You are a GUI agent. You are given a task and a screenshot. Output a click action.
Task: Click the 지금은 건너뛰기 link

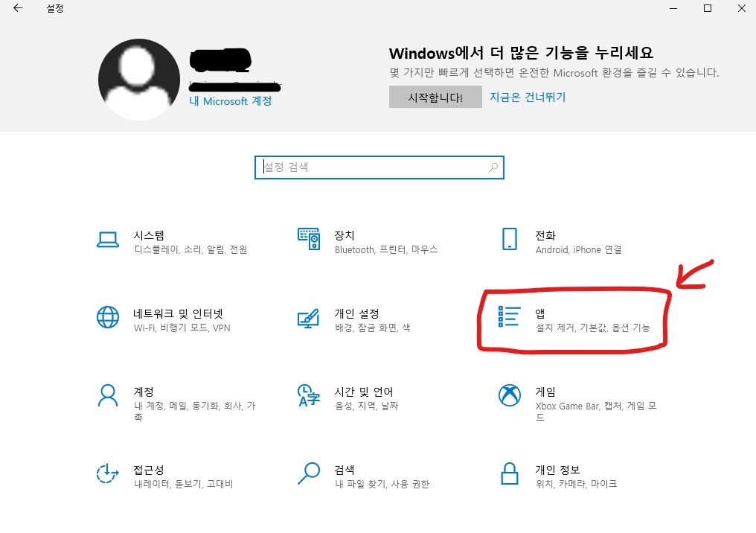[528, 97]
